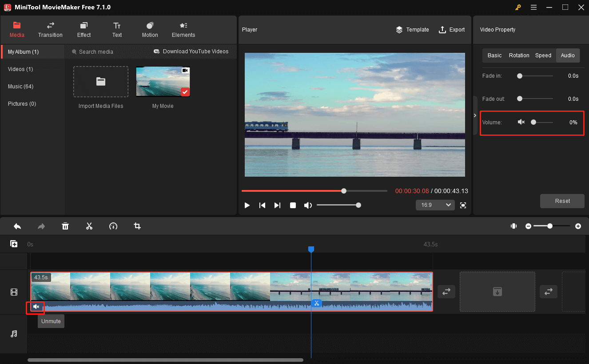Click Download YouTube Videos
This screenshot has width=589, height=364.
click(191, 51)
